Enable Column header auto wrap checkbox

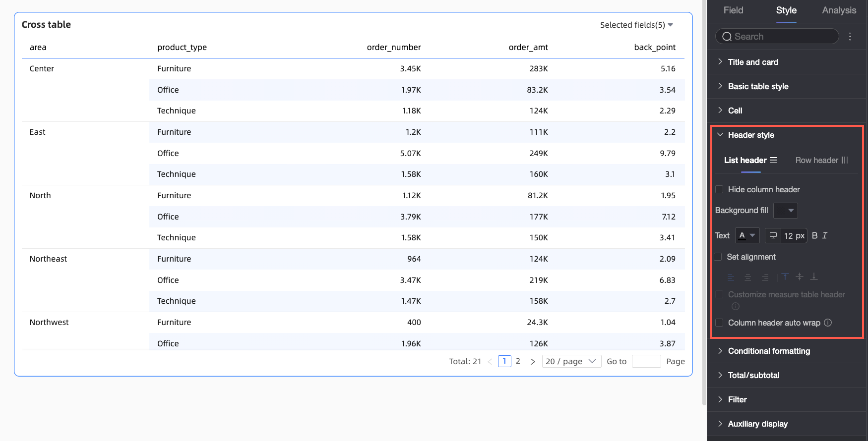click(719, 323)
